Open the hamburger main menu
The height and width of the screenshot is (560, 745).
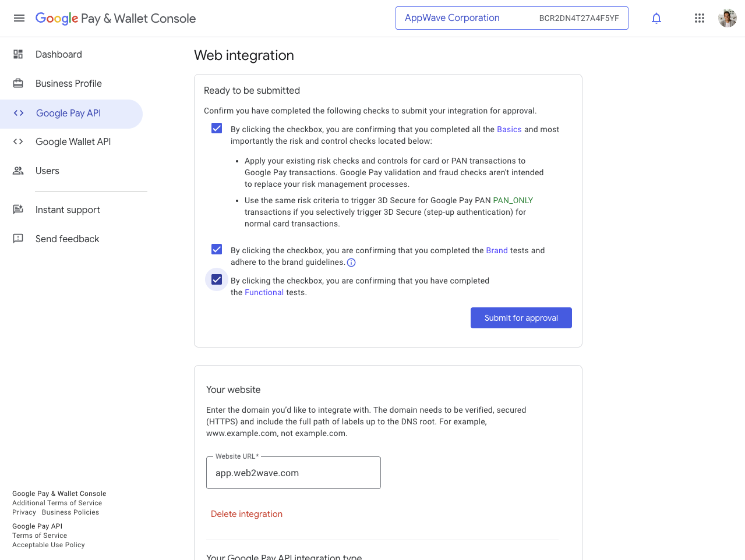coord(19,18)
